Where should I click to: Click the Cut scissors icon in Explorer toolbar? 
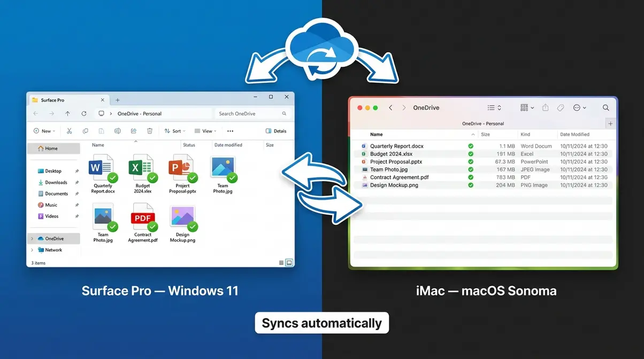pos(69,131)
